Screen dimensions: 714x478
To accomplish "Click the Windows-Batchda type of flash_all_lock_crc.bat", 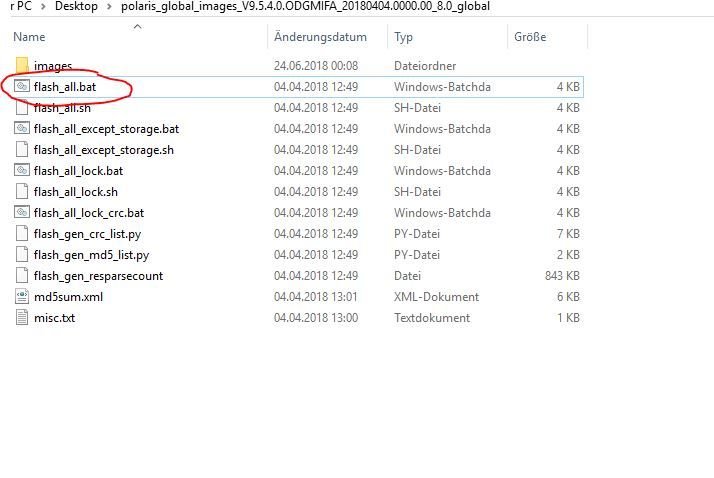I will pyautogui.click(x=442, y=213).
